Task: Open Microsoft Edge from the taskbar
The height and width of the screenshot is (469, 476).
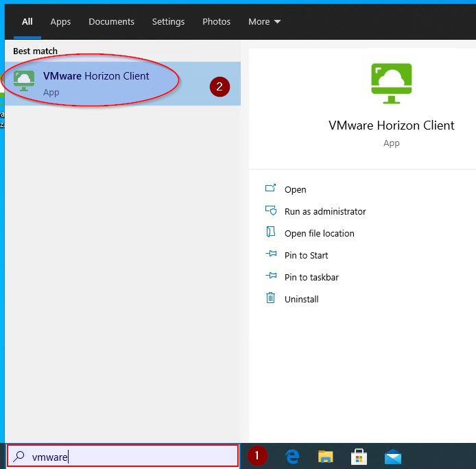Action: tap(293, 457)
